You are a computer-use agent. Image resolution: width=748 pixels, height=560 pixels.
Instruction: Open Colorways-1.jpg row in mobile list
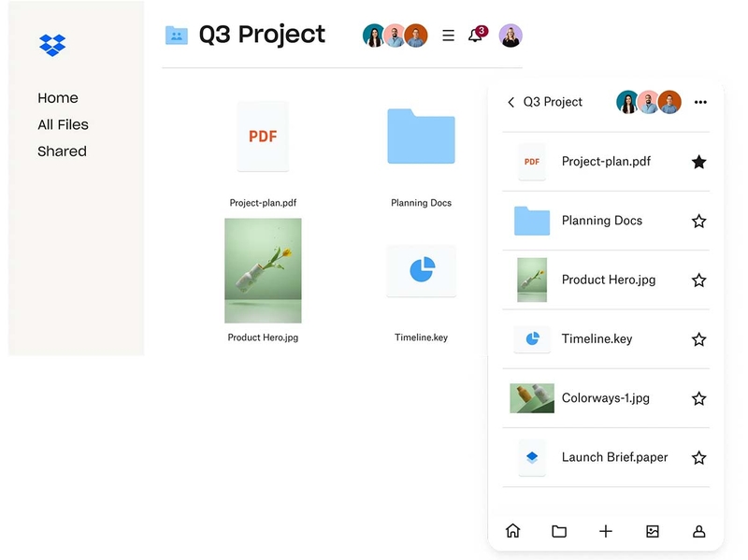coord(606,398)
